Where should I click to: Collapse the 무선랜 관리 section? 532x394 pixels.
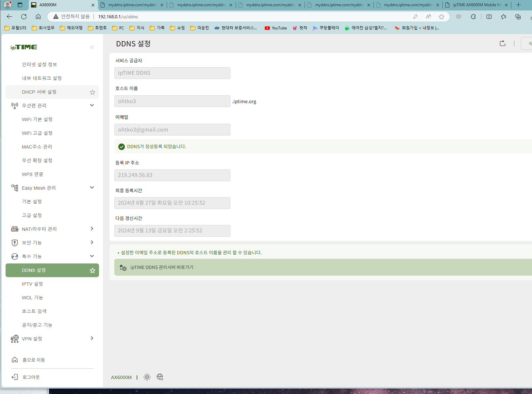[92, 105]
